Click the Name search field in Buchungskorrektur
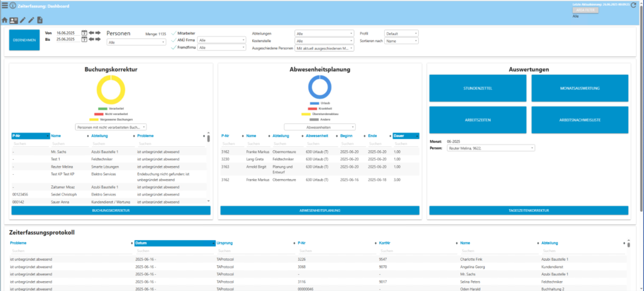This screenshot has width=644, height=291. [x=69, y=144]
